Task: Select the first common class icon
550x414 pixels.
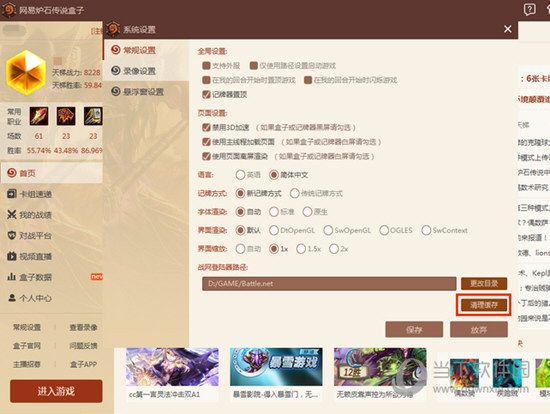Action: click(x=39, y=116)
